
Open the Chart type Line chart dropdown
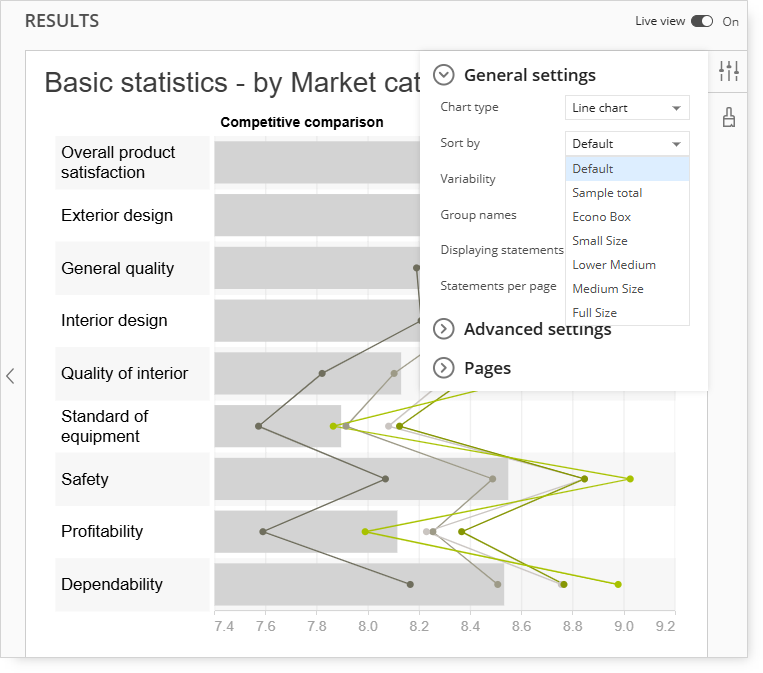[627, 108]
